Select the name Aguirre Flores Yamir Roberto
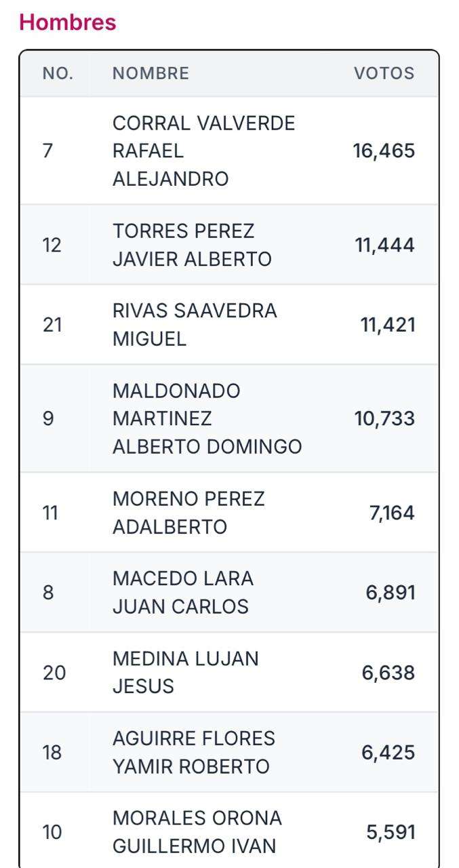The image size is (459, 868). (193, 753)
